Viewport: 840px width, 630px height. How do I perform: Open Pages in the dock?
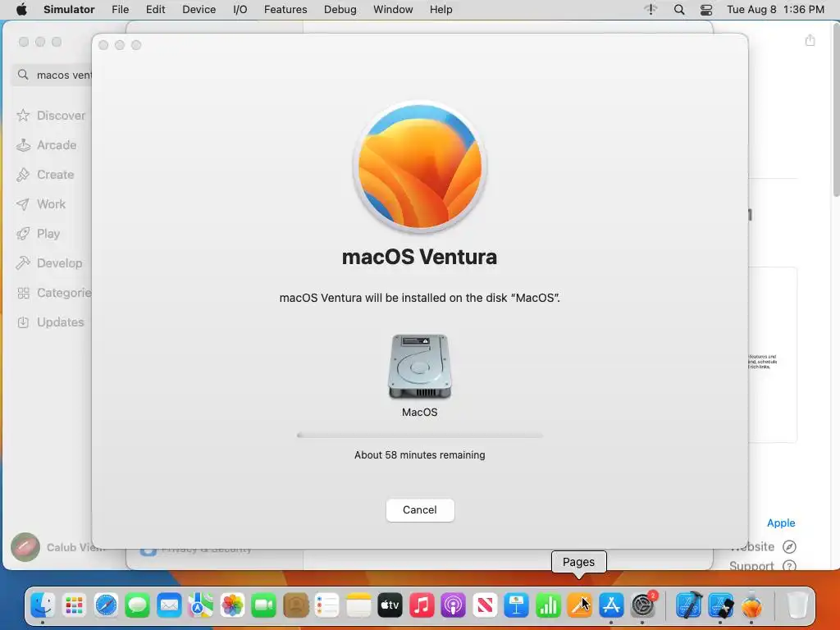tap(579, 606)
